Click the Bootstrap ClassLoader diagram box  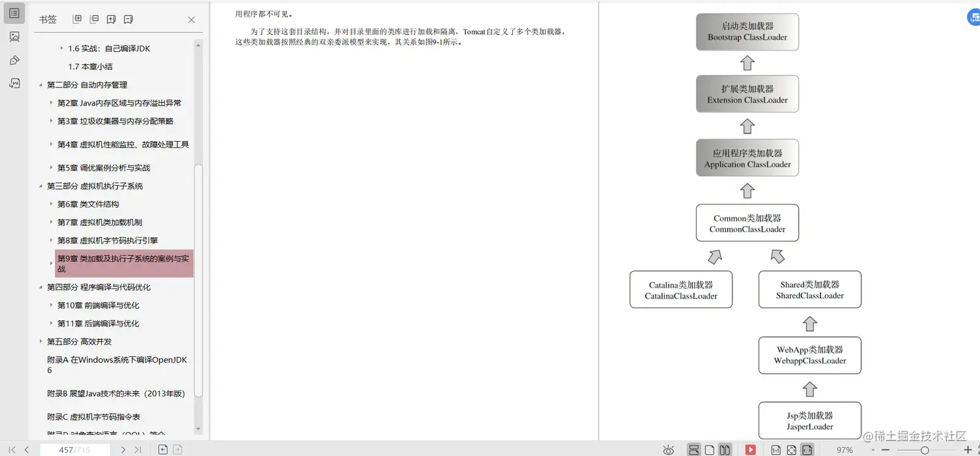[747, 32]
